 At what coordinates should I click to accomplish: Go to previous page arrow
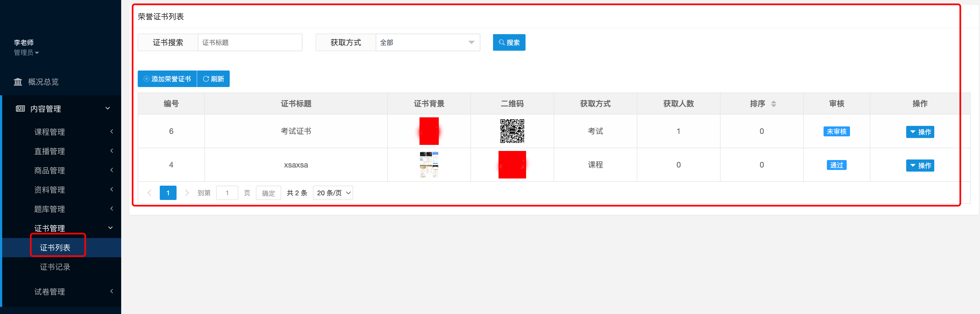150,193
